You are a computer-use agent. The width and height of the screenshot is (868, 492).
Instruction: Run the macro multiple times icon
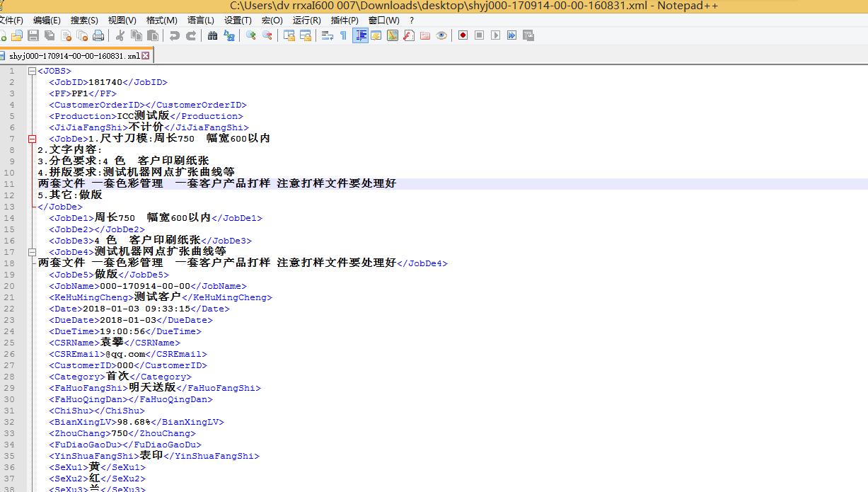pos(511,35)
